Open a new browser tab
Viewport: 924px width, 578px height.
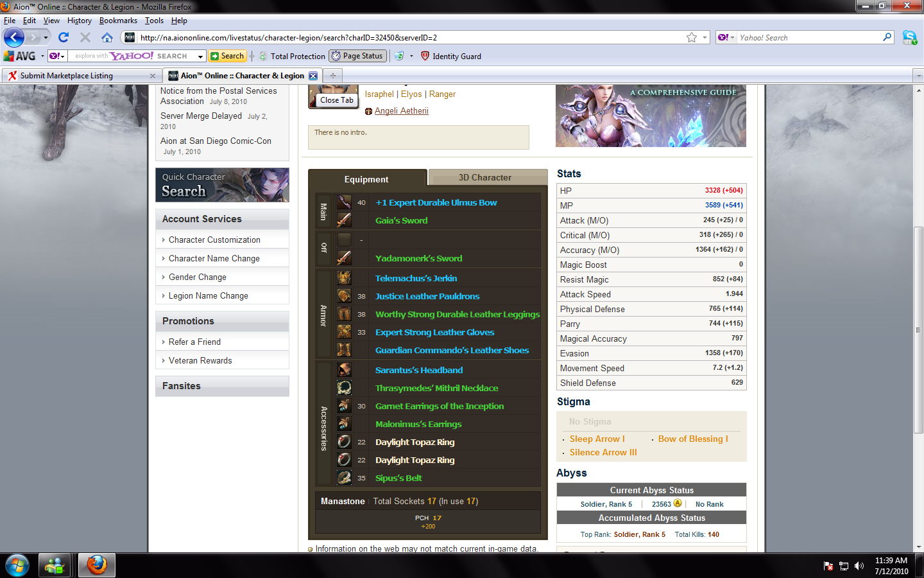333,76
